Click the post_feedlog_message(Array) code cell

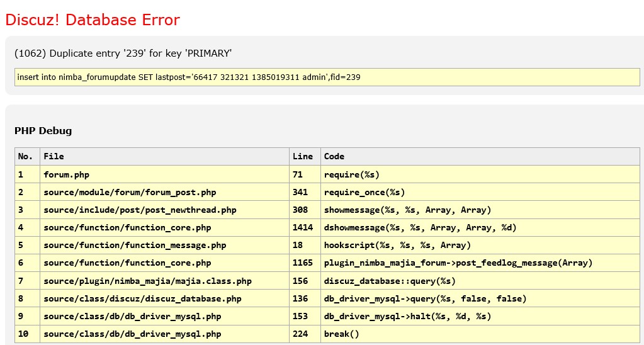[x=458, y=263]
